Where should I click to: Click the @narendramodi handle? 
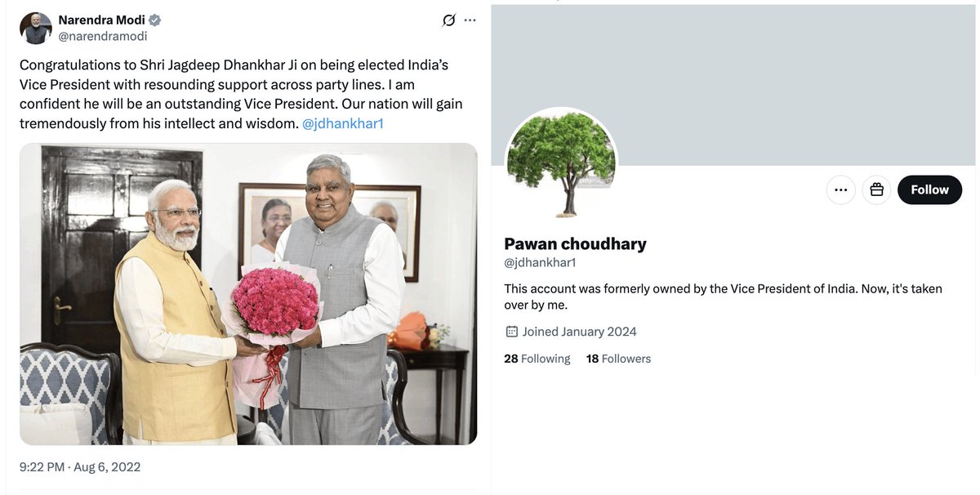(x=103, y=37)
